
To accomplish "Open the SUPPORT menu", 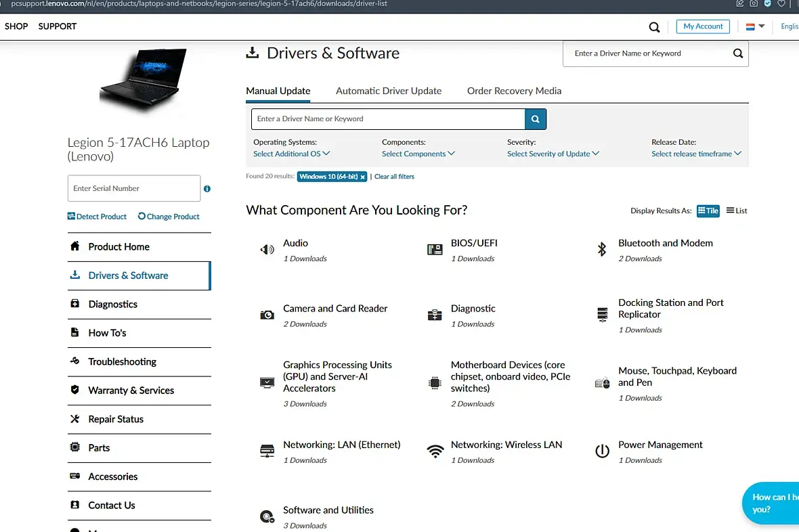I will point(57,26).
